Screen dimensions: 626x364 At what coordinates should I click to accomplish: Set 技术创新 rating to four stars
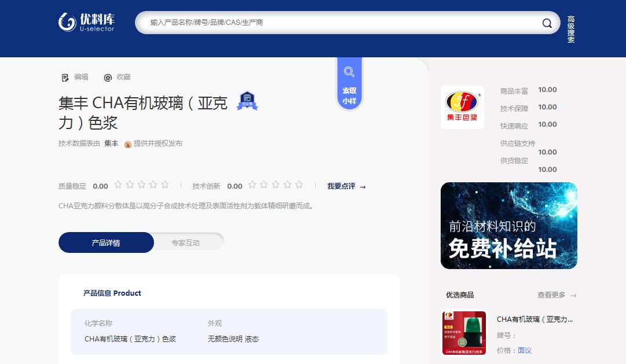[x=287, y=185]
